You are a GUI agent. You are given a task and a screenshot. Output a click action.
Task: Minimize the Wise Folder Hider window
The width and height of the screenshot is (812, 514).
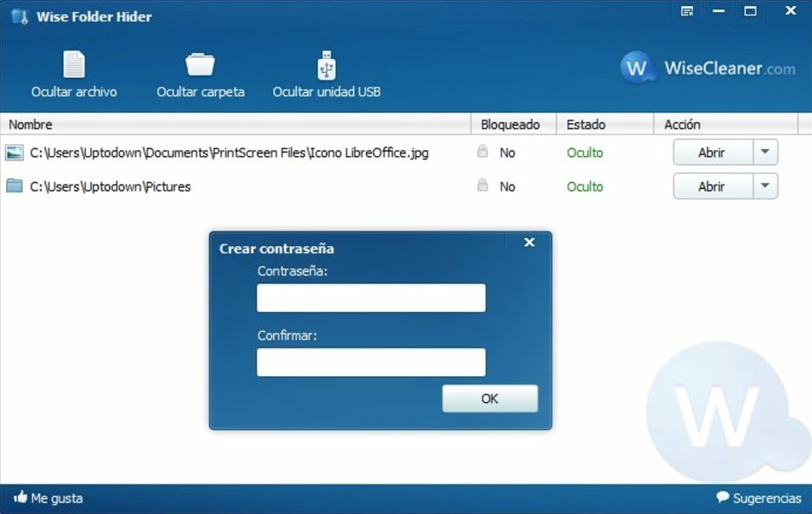[x=718, y=11]
